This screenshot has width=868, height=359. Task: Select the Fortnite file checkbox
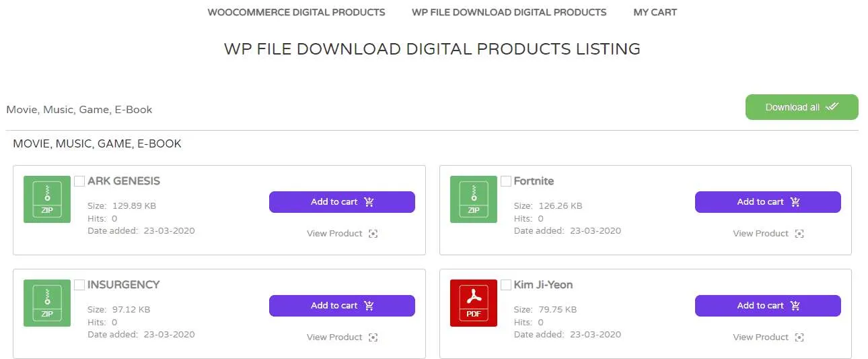pos(506,181)
